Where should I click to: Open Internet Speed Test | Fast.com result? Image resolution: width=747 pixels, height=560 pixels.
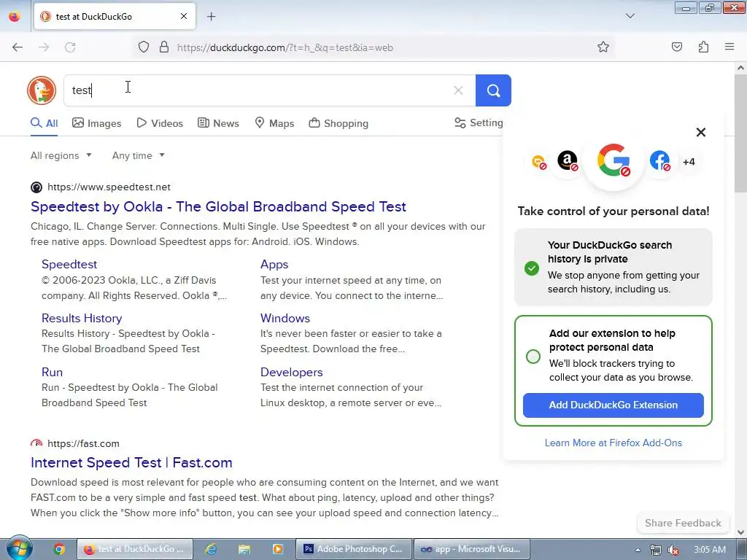click(x=131, y=462)
